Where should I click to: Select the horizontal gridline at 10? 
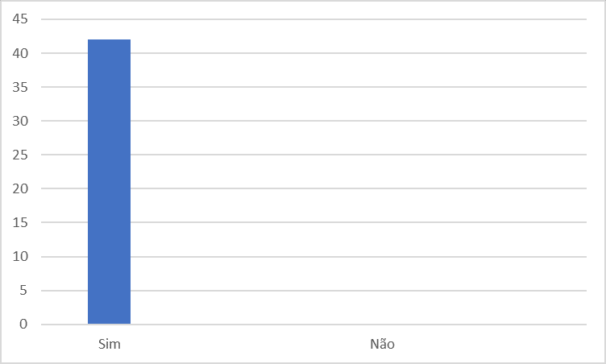click(322, 257)
